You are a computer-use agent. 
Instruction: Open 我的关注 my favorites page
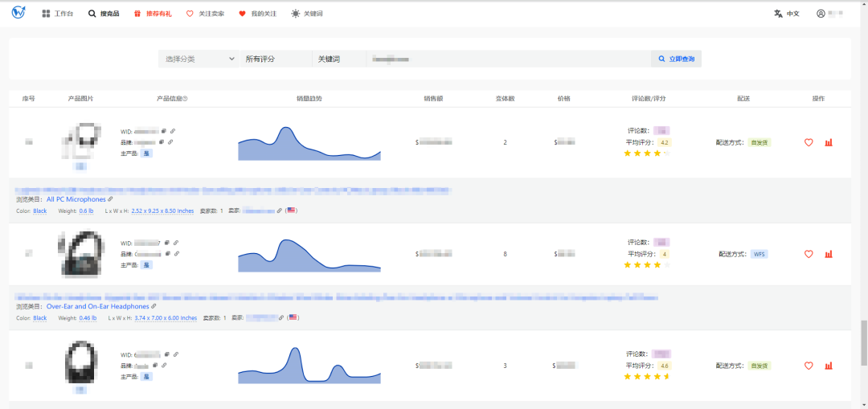[257, 14]
